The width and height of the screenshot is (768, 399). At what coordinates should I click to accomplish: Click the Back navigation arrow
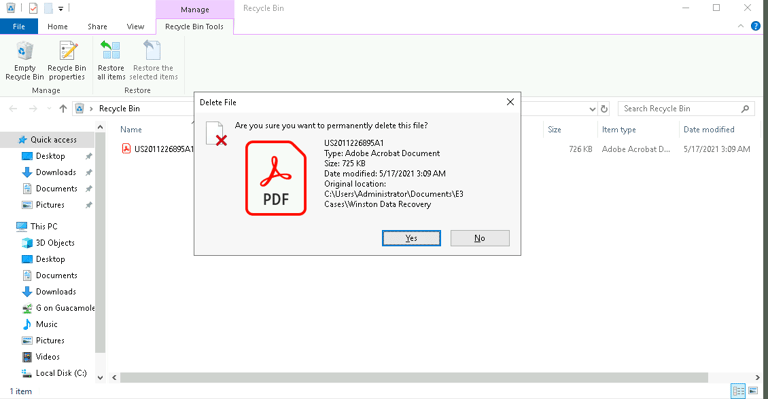click(13, 109)
